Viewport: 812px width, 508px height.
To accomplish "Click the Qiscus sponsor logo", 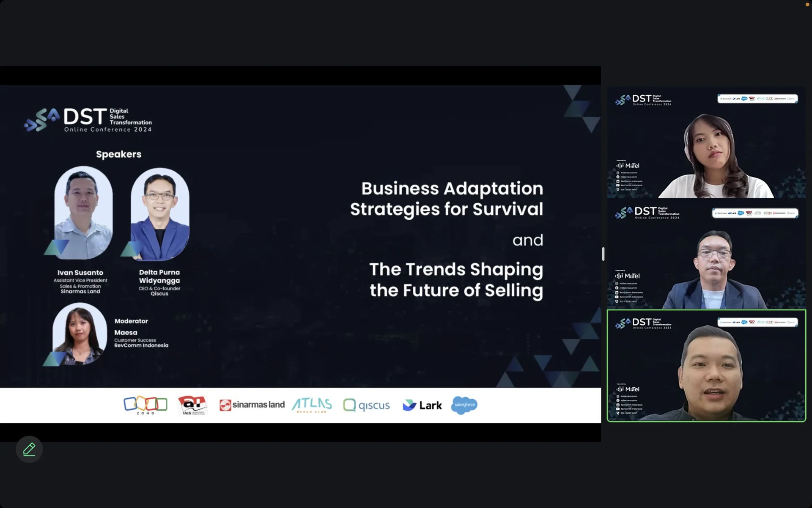I will coord(366,405).
